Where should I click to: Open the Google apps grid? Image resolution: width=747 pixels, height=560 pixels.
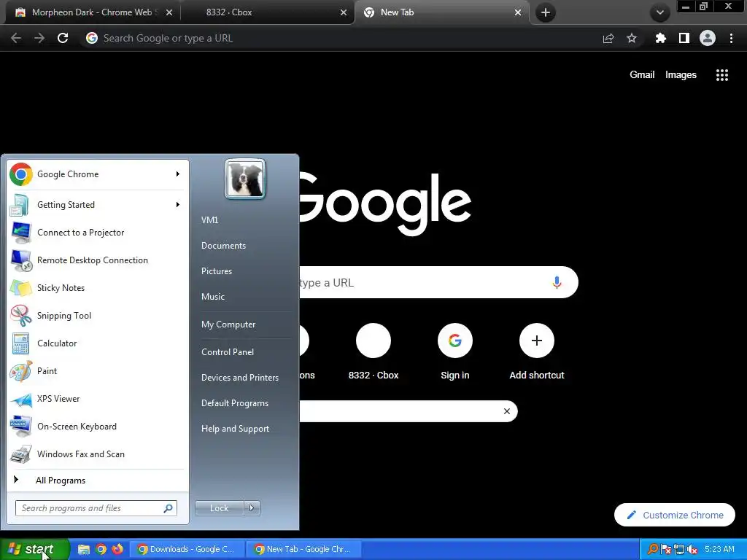coord(721,75)
